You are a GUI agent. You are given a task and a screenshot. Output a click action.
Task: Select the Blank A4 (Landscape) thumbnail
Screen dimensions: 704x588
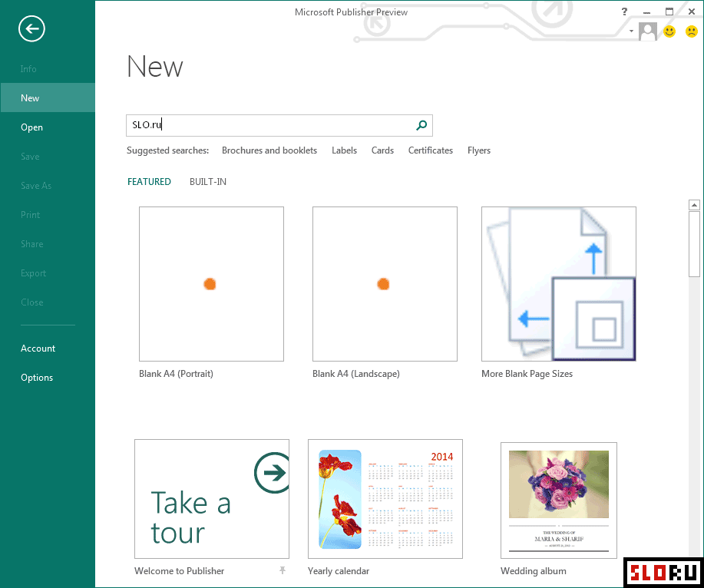385,284
